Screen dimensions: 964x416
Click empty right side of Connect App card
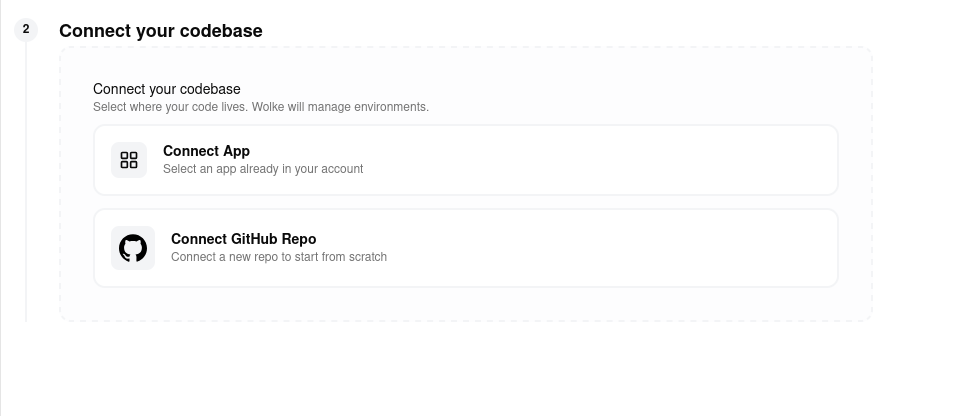point(700,160)
